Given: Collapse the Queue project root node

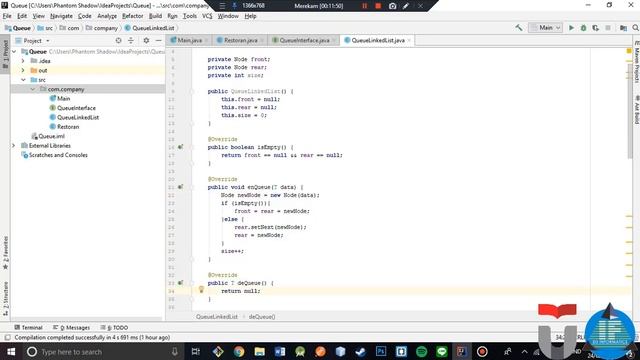Looking at the screenshot, I should [14, 51].
